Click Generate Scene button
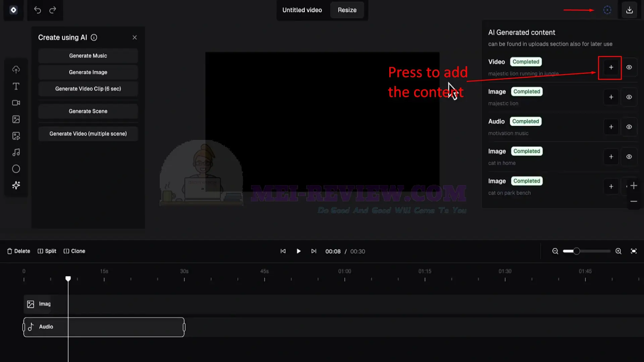 pos(88,111)
